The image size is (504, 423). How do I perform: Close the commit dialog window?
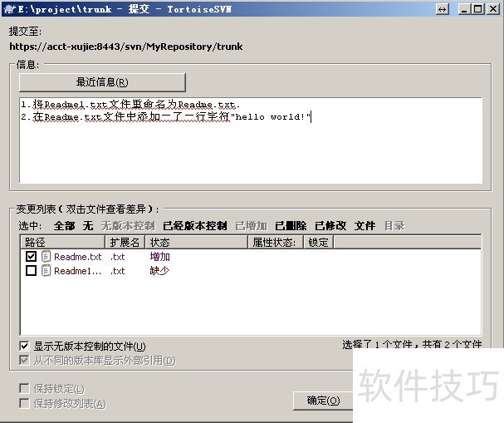pos(493,9)
